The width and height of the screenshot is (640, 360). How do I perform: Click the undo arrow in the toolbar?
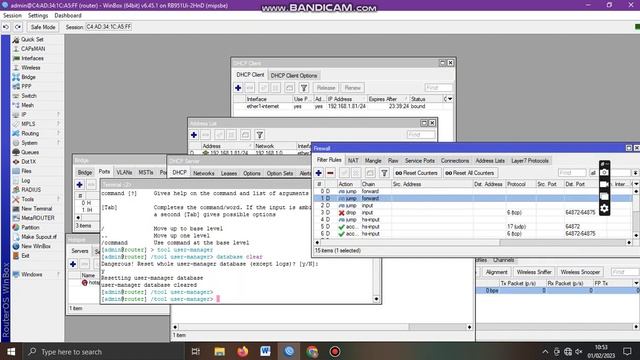point(6,27)
